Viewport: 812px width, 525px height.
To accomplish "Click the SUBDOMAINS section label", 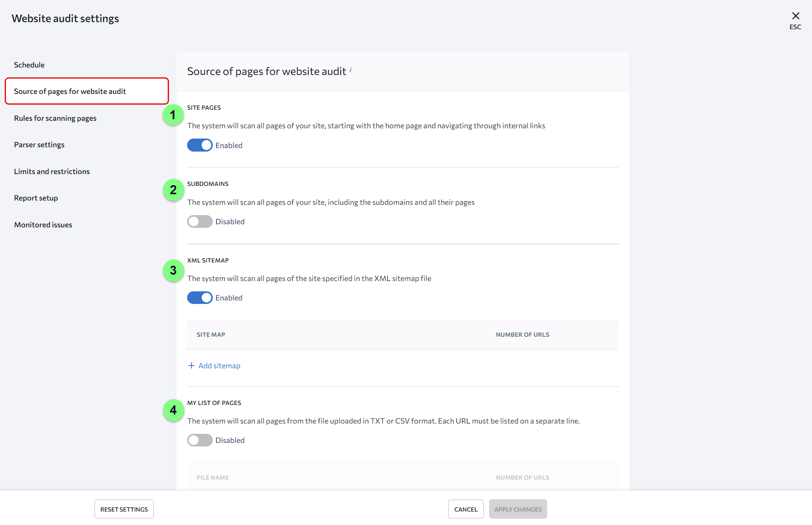I will coord(208,184).
